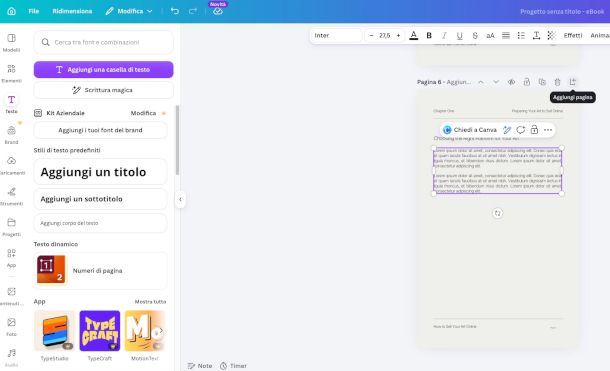The height and width of the screenshot is (371, 610).
Task: Move page 6 up with chevron
Action: tap(481, 82)
